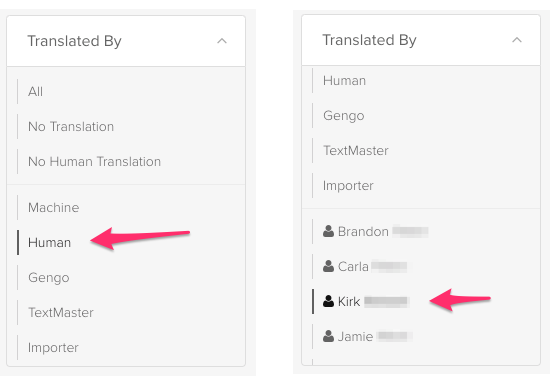Click the left Translated By panel heading

(75, 41)
